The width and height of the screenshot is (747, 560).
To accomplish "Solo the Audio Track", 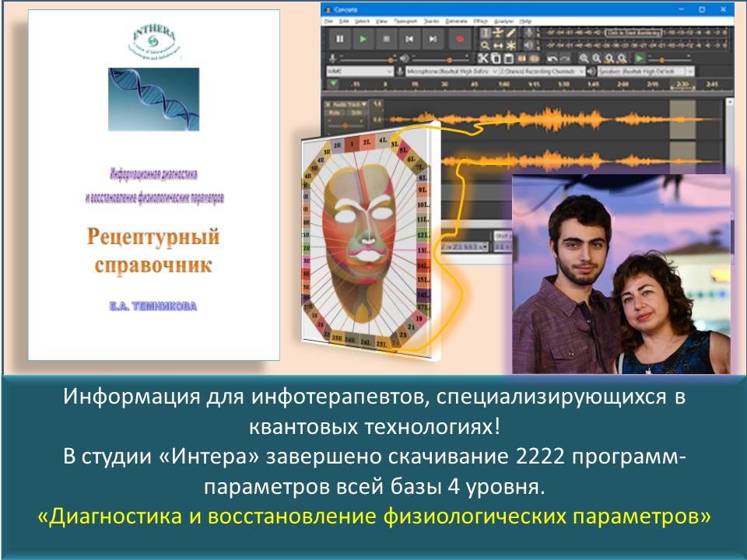I will pyautogui.click(x=356, y=112).
